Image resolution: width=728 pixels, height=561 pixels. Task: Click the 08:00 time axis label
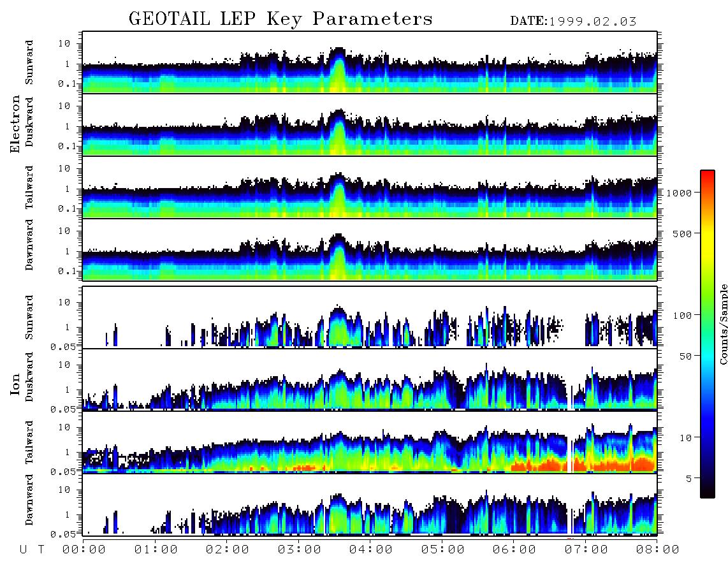coord(658,550)
